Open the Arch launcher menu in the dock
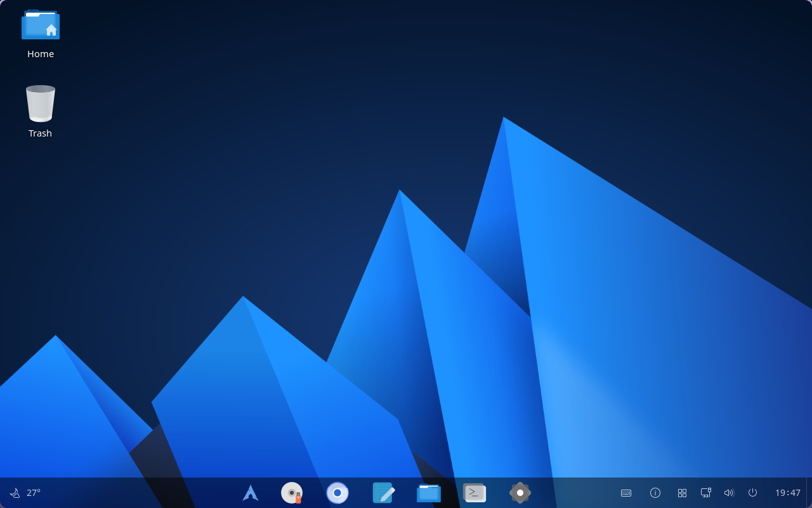The image size is (812, 508). coord(251,493)
